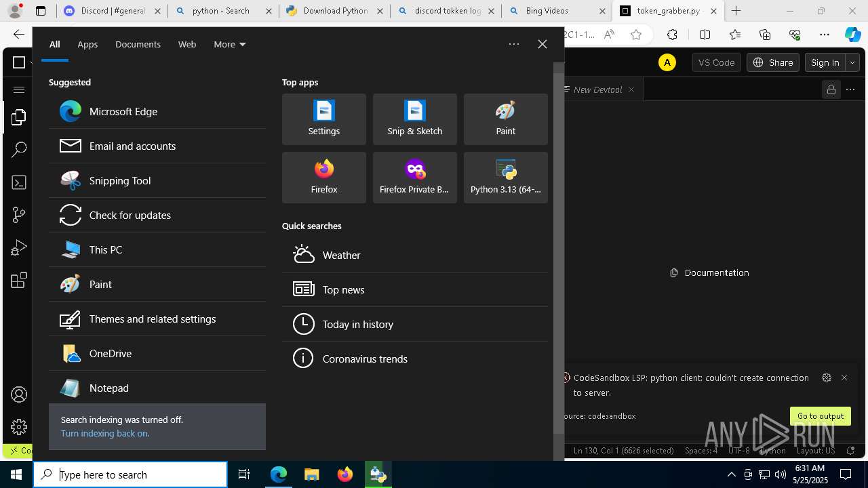
Task: Open File Explorer from taskbar
Action: pyautogui.click(x=311, y=474)
